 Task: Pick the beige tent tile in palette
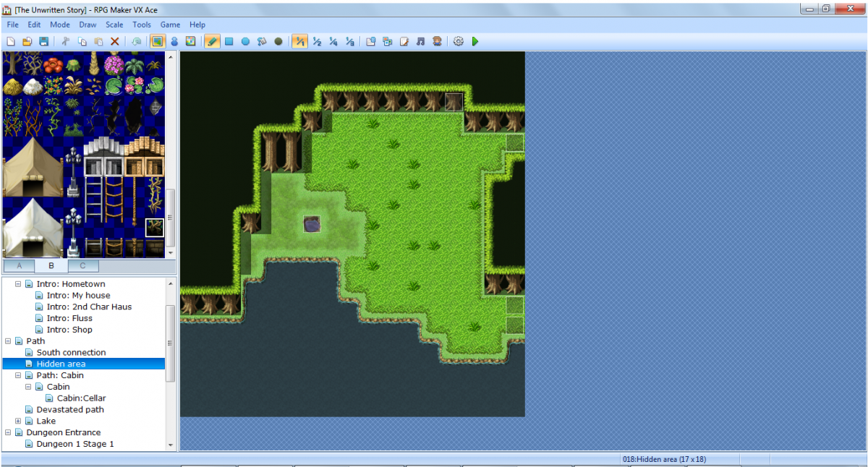tap(33, 166)
